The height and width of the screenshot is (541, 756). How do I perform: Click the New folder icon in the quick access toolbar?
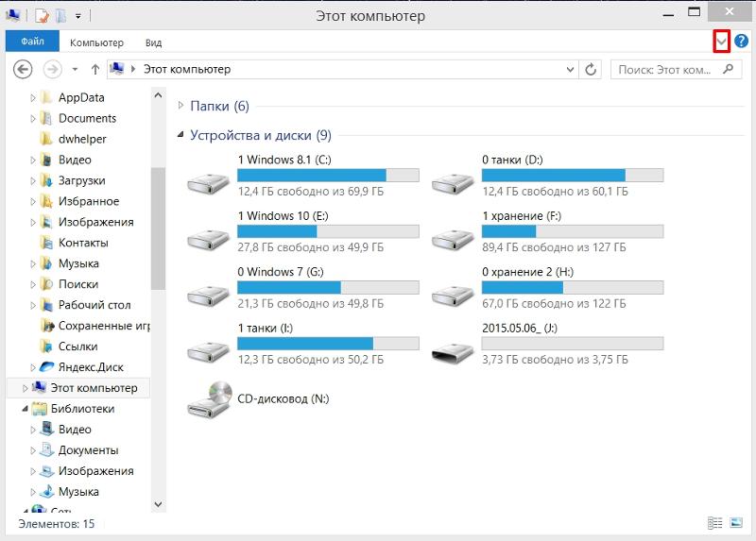(x=60, y=15)
